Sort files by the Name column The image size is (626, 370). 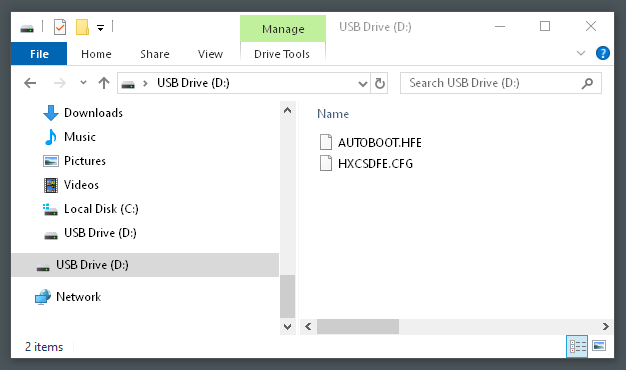pos(333,114)
